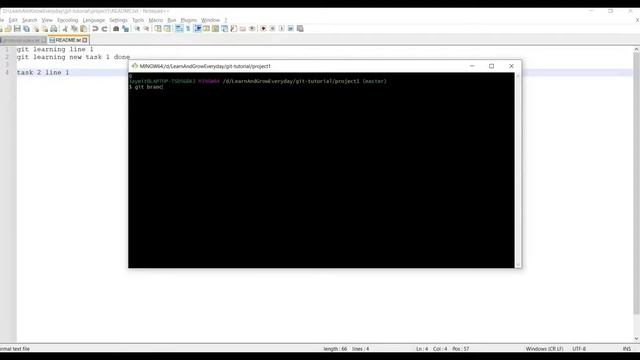
Task: Open the Settings menu
Action: tap(118, 20)
